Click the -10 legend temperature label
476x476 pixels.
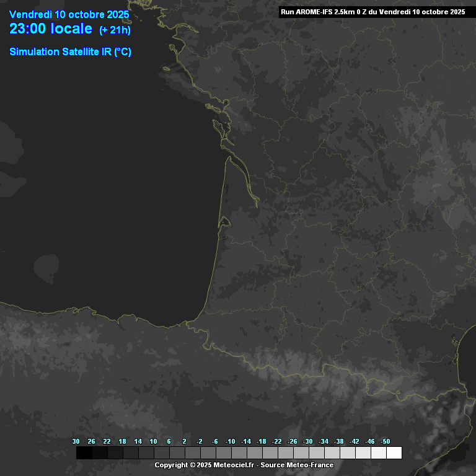231,441
